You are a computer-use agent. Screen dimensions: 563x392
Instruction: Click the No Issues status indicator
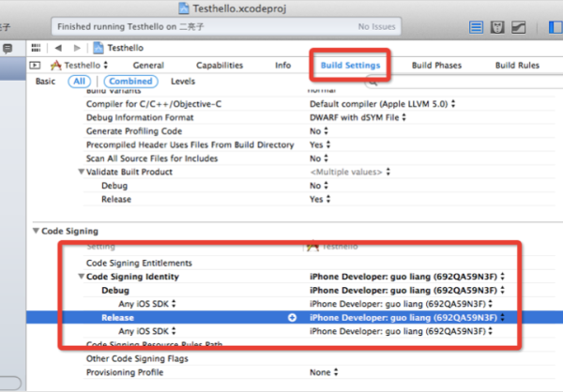tap(376, 27)
